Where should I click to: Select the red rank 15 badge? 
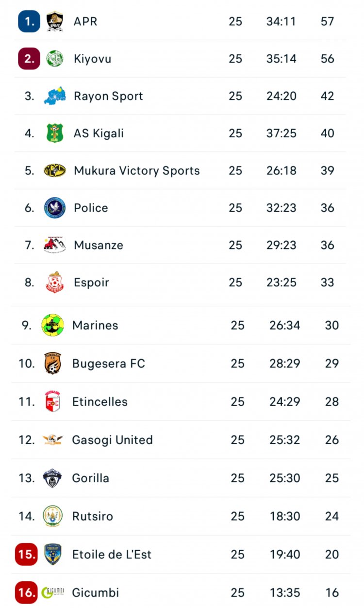click(26, 554)
